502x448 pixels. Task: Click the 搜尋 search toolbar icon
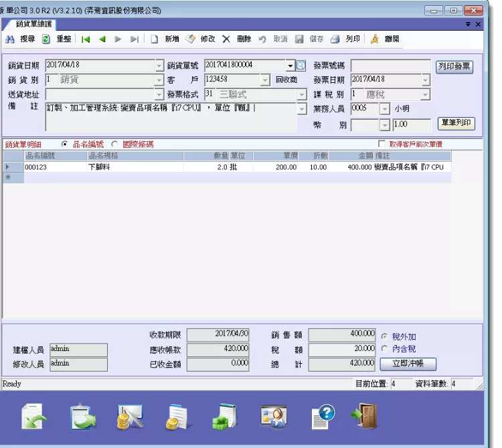click(10, 39)
